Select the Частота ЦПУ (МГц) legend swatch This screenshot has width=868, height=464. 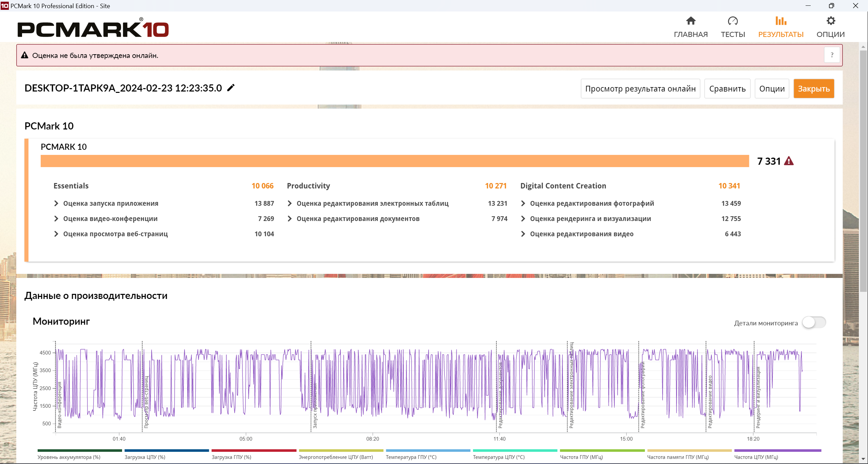(x=778, y=450)
